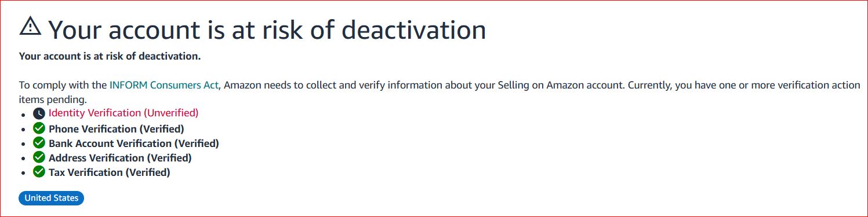Click the Address Verification (Verified) label
Screen dimensions: 868x217
click(x=120, y=158)
